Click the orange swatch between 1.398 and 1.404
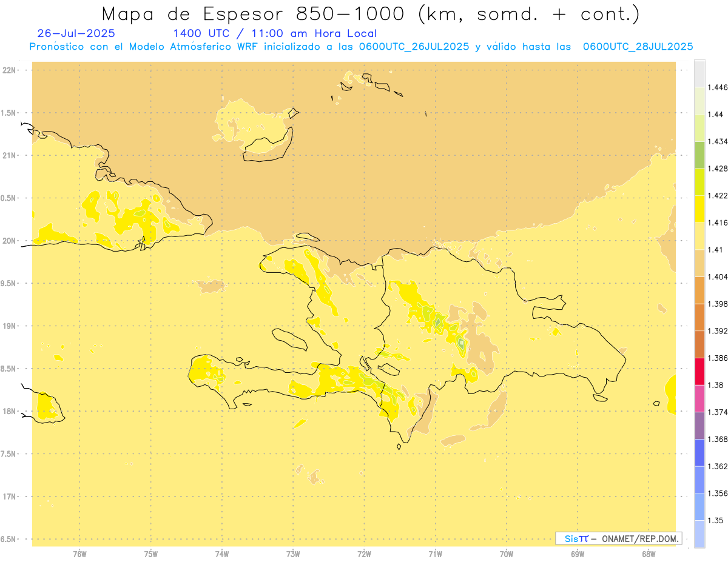Screen dimensions: 728x562 (699, 290)
